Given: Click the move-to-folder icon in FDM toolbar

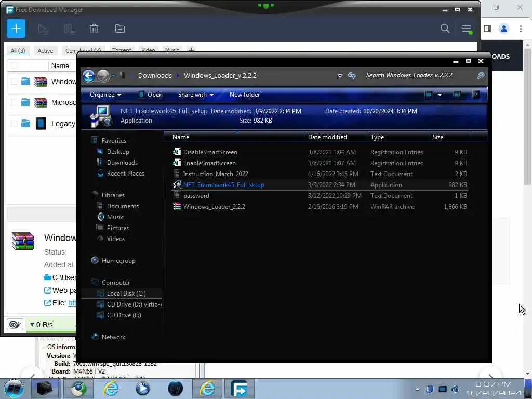Looking at the screenshot, I should pos(120,29).
